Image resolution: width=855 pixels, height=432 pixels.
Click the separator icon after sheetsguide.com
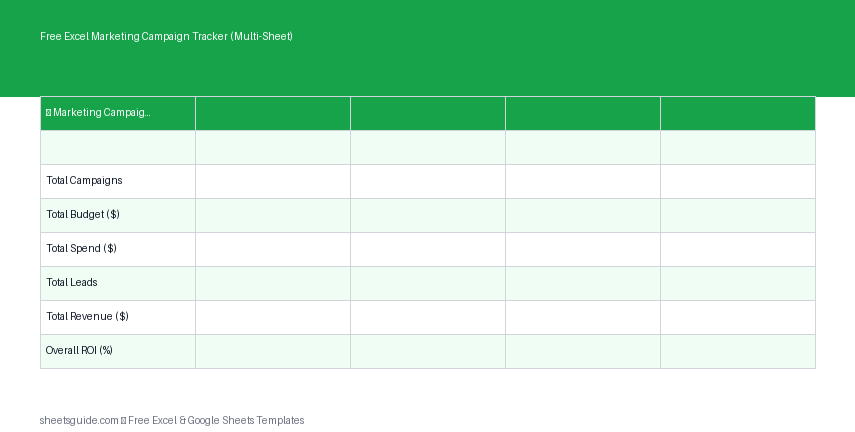[123, 421]
